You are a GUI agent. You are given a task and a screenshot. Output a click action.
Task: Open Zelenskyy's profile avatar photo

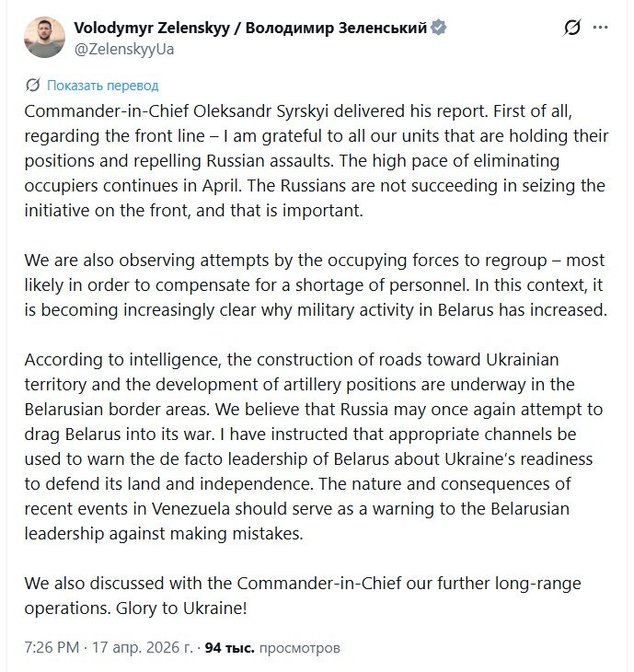click(x=42, y=38)
